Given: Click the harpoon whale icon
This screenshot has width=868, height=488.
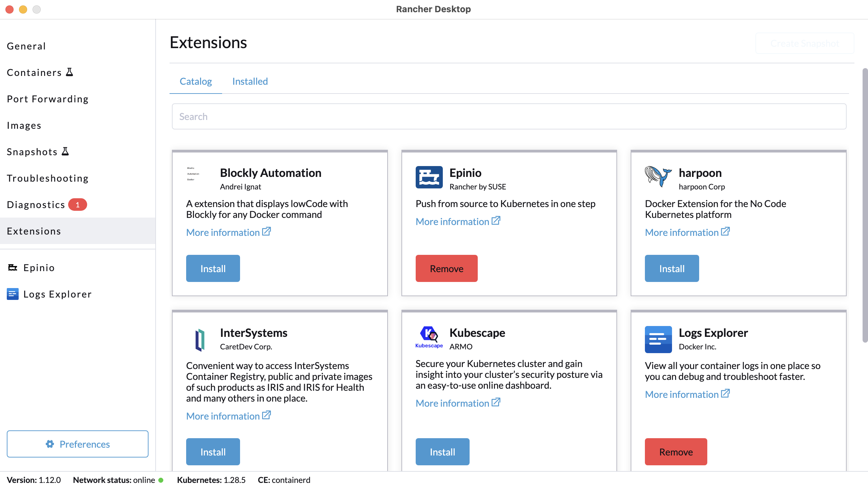Looking at the screenshot, I should click(658, 176).
